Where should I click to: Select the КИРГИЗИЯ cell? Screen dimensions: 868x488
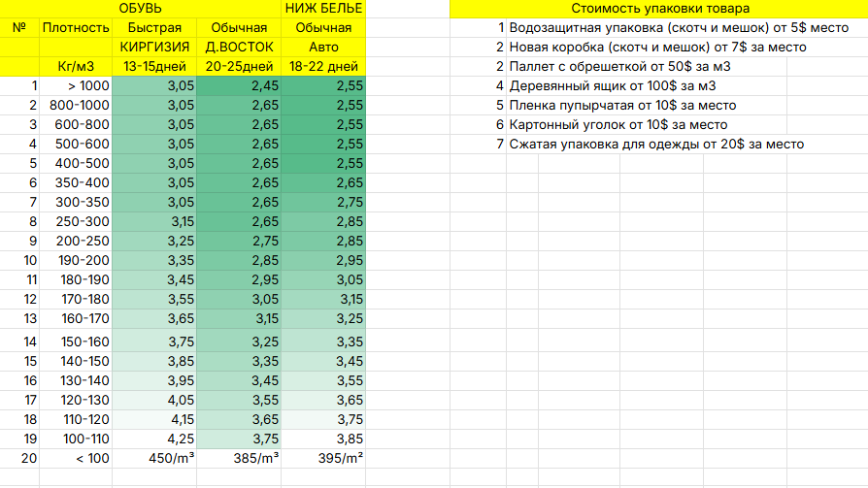(x=154, y=47)
